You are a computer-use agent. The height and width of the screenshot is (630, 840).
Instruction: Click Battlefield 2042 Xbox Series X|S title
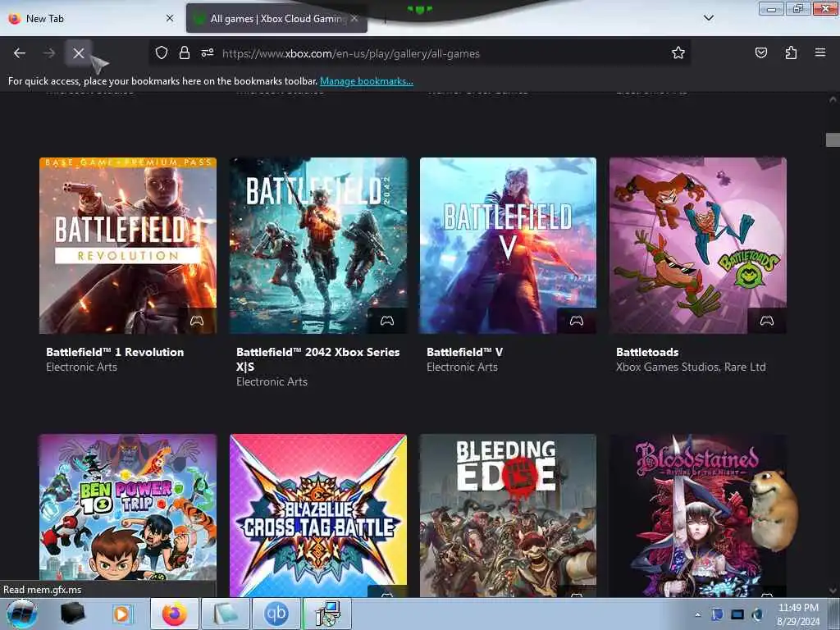[317, 359]
